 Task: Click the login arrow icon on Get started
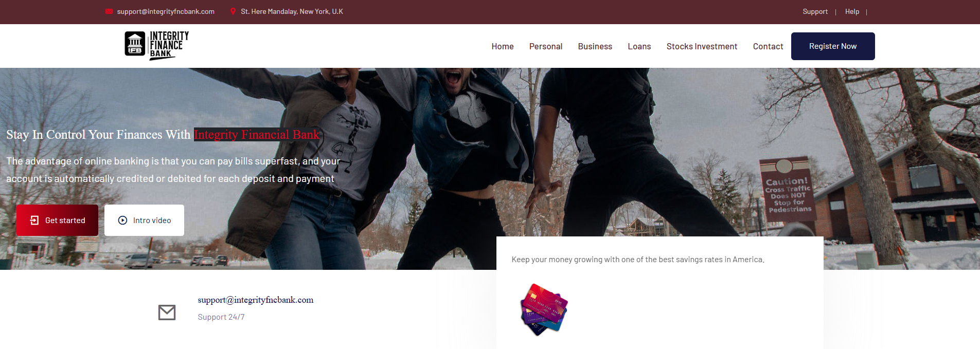pyautogui.click(x=34, y=221)
